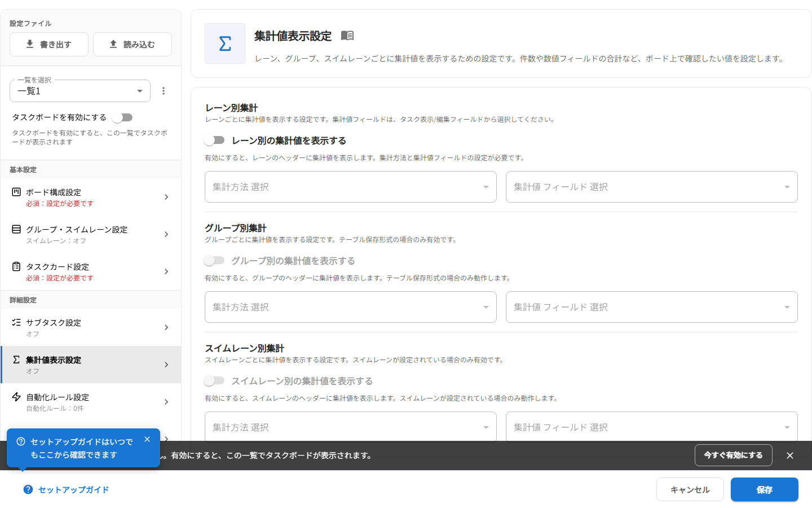Expand chevron for 集計値表示設定
Screen dimensions: 812x508
pyautogui.click(x=166, y=365)
